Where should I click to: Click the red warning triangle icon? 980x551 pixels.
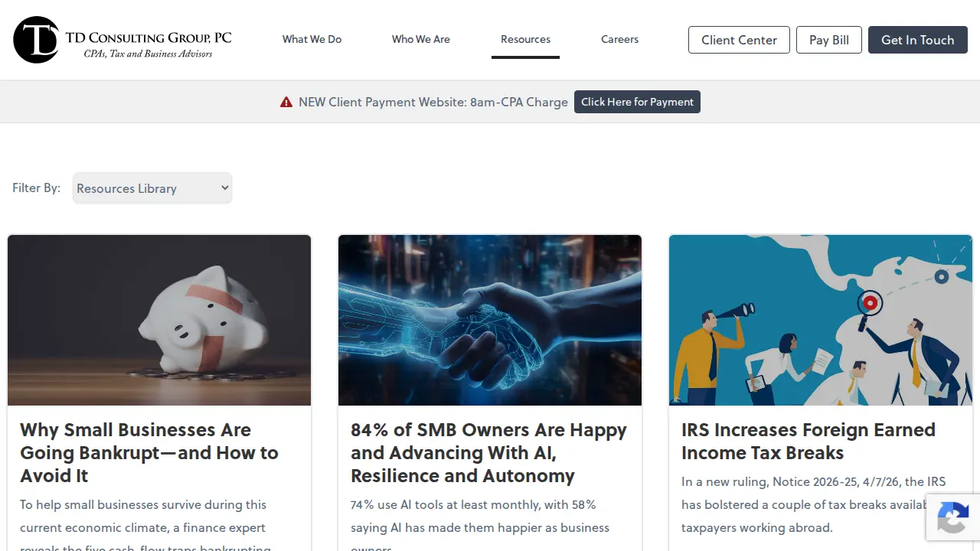(x=286, y=102)
